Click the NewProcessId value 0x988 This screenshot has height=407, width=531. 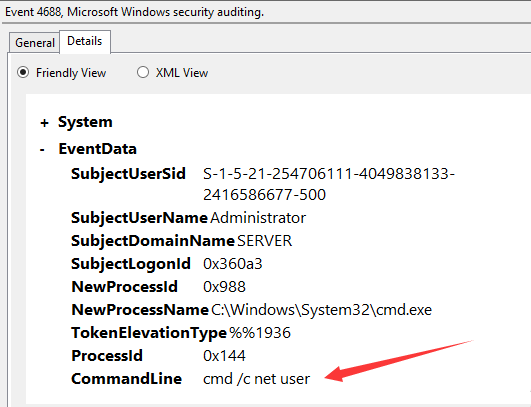[x=224, y=287]
